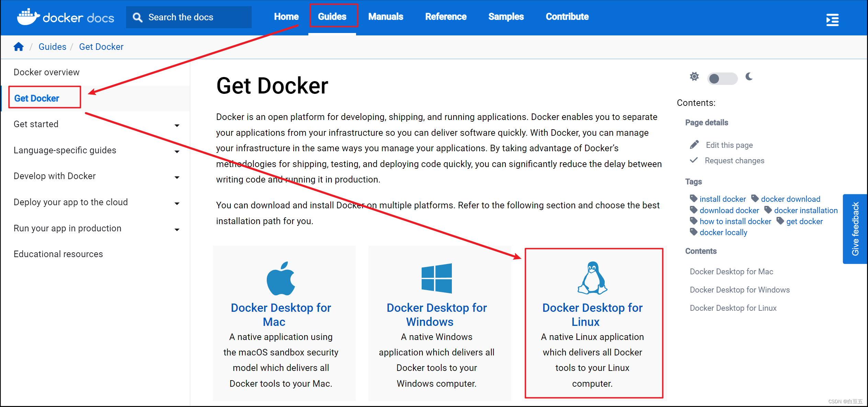The width and height of the screenshot is (868, 407).
Task: Expand Language-specific guides section
Action: 177,152
